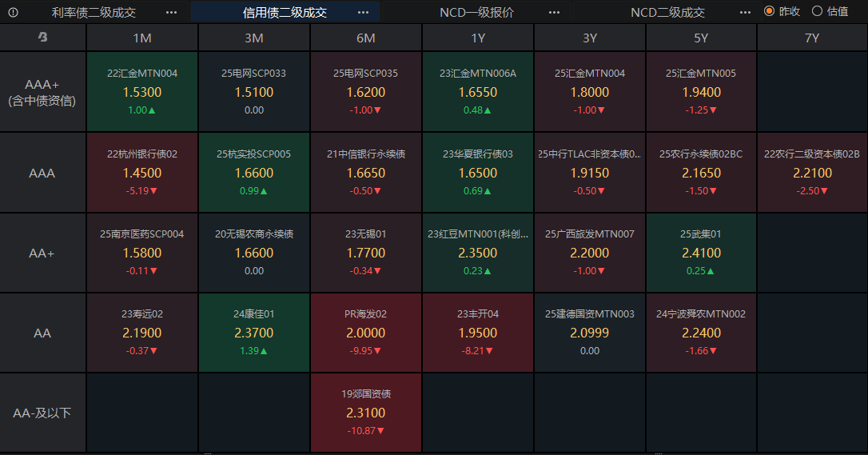The width and height of the screenshot is (868, 455).
Task: Click the info icon at top-left
Action: [x=13, y=12]
